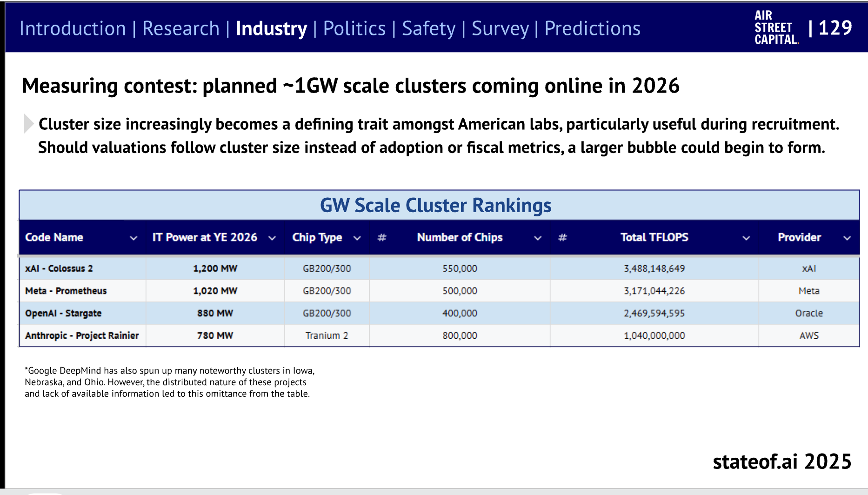Click the stateof.ai 2025 link

click(x=781, y=462)
